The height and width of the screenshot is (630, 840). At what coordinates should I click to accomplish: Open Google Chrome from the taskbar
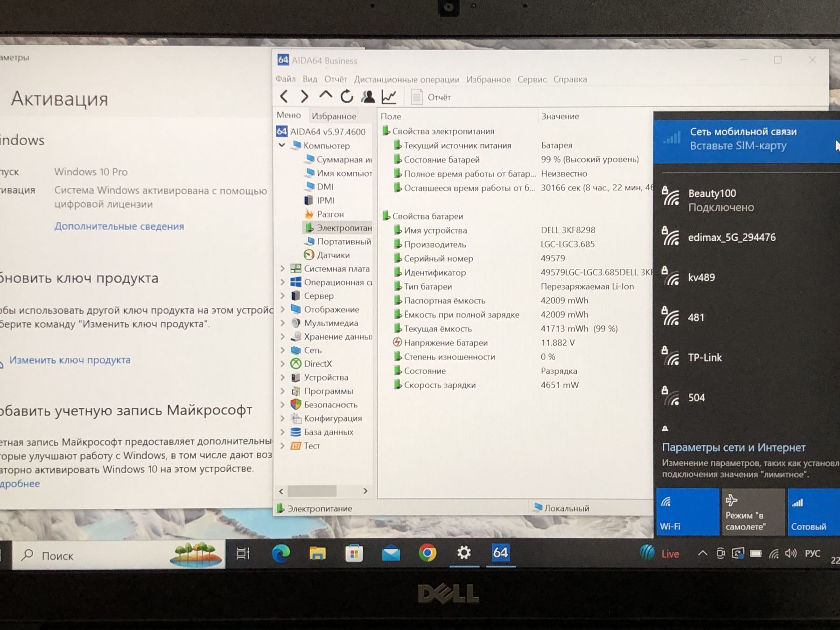[x=427, y=553]
